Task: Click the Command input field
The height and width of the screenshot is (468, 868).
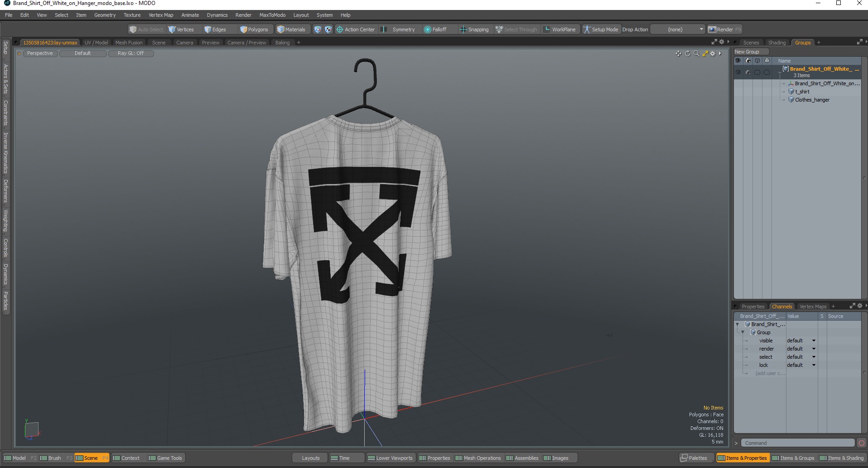Action: 798,443
